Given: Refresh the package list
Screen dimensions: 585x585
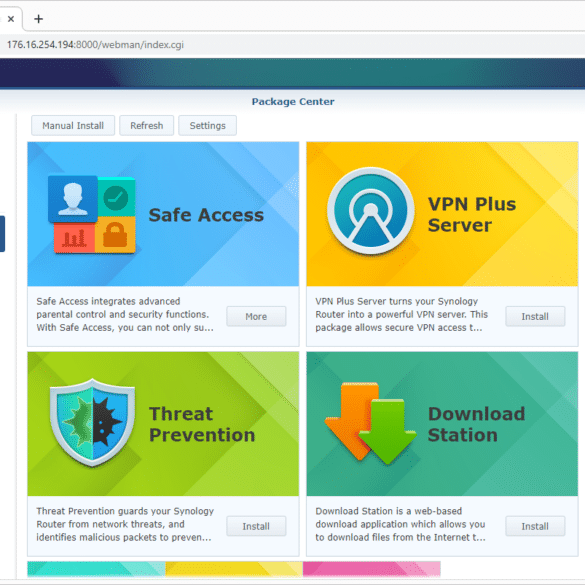Looking at the screenshot, I should tap(147, 125).
